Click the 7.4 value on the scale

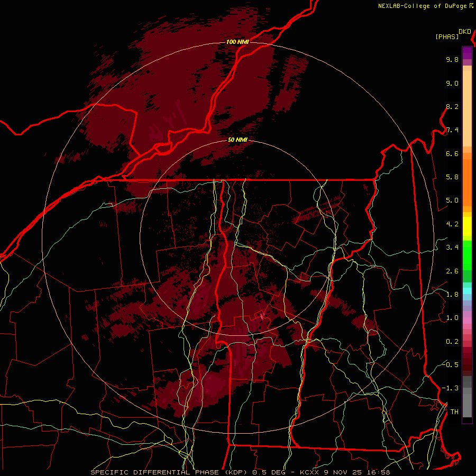452,130
